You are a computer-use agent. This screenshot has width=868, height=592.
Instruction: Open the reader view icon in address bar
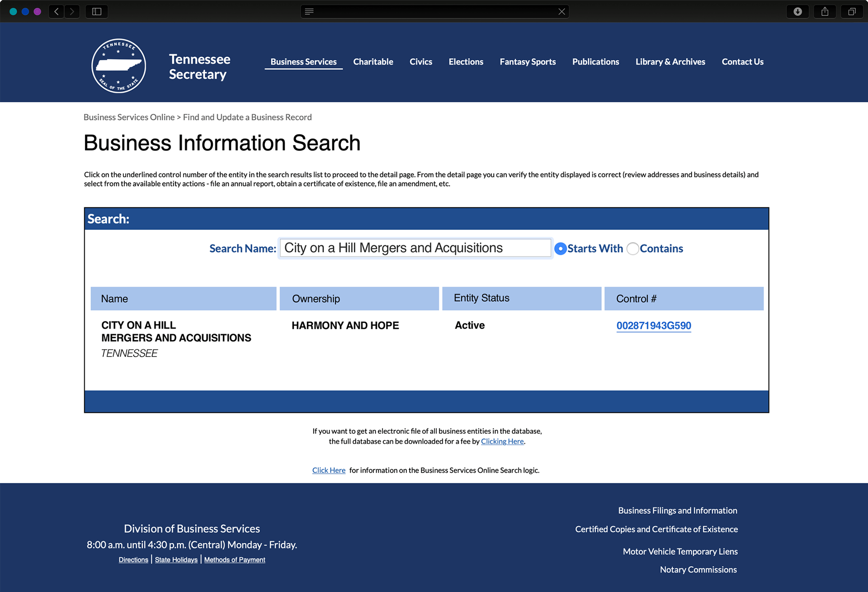coord(309,11)
